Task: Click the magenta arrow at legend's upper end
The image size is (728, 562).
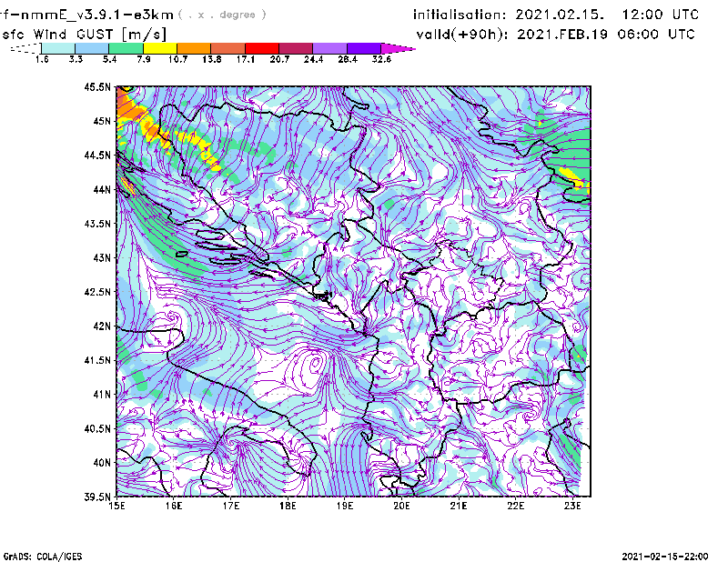Action: [398, 48]
